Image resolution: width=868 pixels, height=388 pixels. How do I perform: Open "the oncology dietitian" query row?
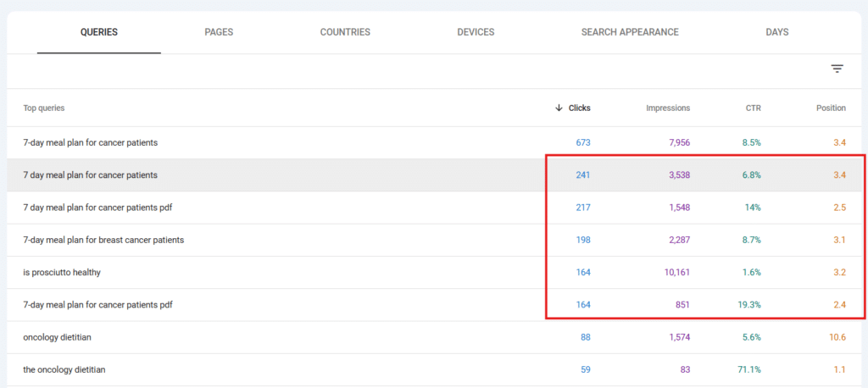pyautogui.click(x=434, y=369)
